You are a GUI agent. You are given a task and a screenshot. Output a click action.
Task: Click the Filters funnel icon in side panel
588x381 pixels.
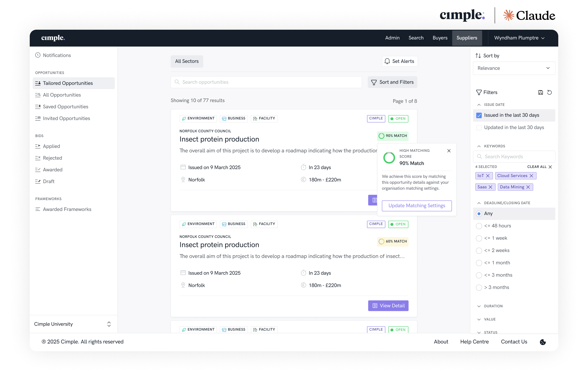pos(479,93)
